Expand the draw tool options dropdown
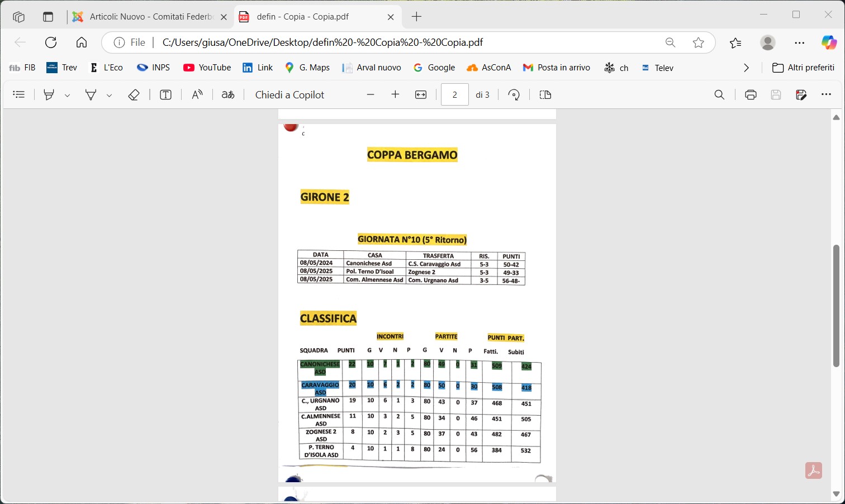 109,96
